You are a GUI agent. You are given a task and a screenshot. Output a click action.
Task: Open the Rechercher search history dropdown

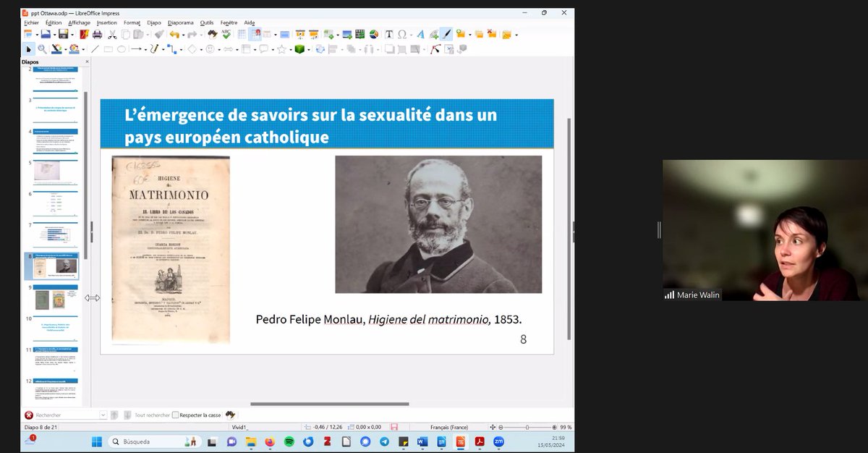click(x=103, y=415)
